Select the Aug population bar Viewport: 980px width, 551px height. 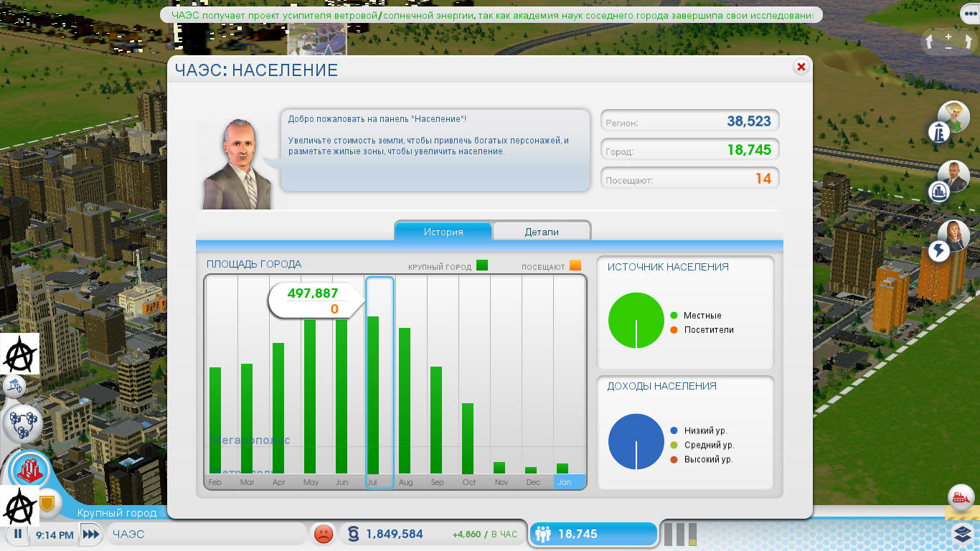click(405, 401)
